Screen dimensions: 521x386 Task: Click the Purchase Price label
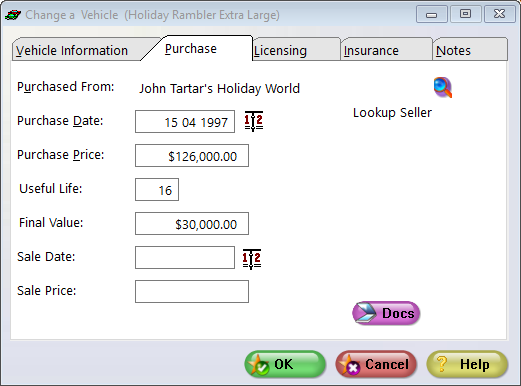click(61, 155)
